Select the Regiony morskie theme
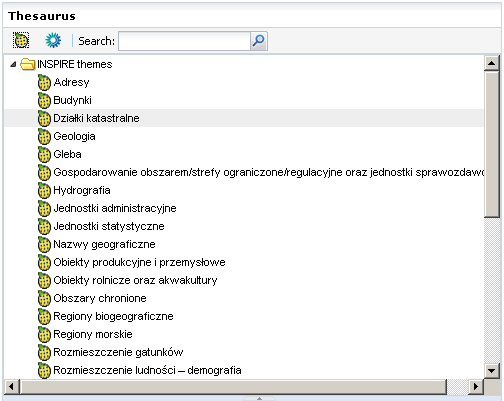This screenshot has width=504, height=401. 93,334
